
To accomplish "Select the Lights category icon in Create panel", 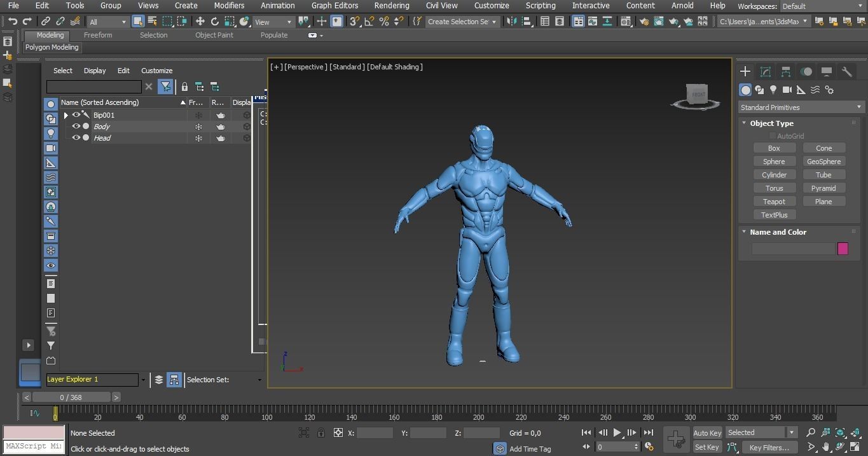I will [x=773, y=90].
